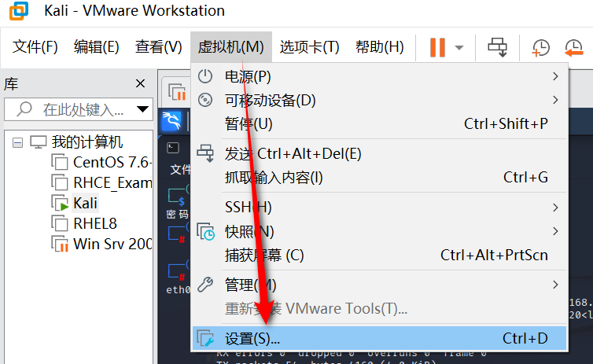The height and width of the screenshot is (364, 593).
Task: Click the terminal icon in Kali window
Action: tap(173, 148)
